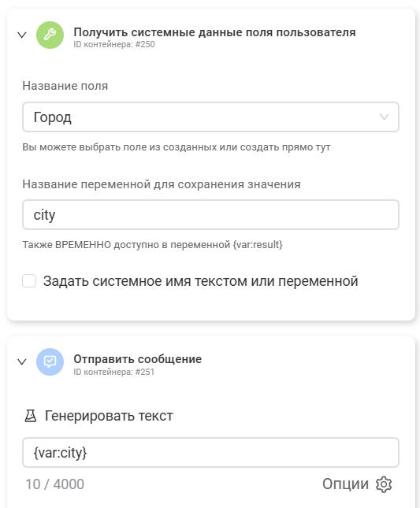This screenshot has height=508, width=420.
Task: Click the Опции text button
Action: click(345, 484)
